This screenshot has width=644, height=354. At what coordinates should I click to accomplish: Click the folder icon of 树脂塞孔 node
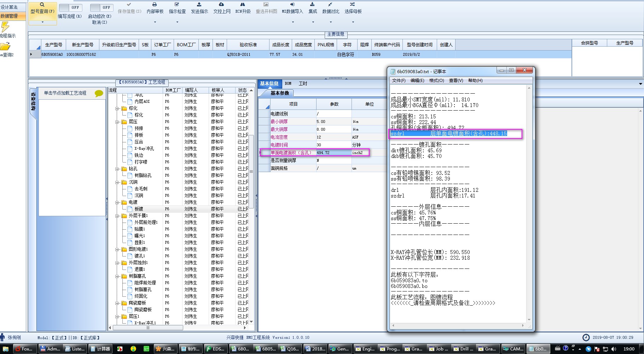124,276
